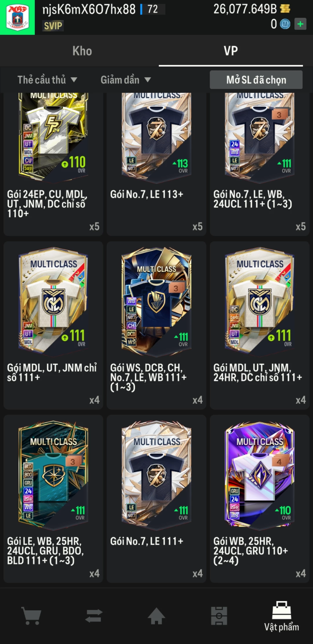Viewport: 313px width, 644px height.
Task: Click the Mở SL đã chọn button
Action: tap(256, 80)
